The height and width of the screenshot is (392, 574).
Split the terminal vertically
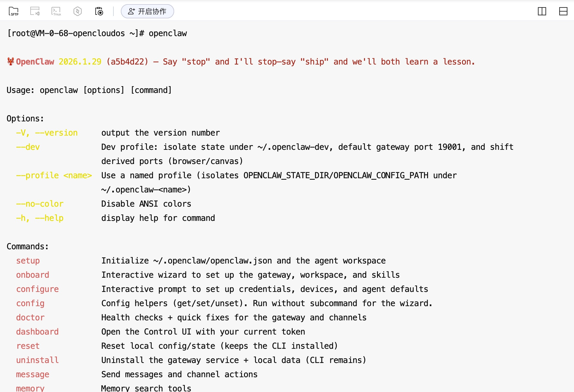(x=542, y=11)
